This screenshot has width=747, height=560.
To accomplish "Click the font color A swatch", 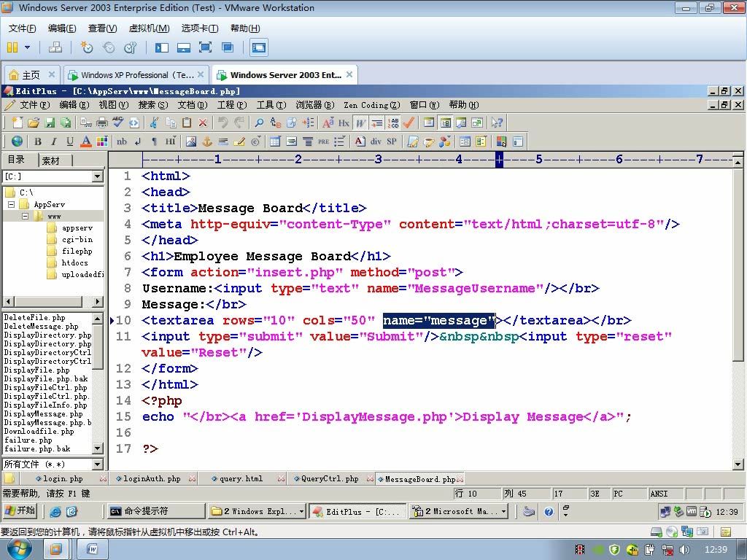I will tap(85, 141).
